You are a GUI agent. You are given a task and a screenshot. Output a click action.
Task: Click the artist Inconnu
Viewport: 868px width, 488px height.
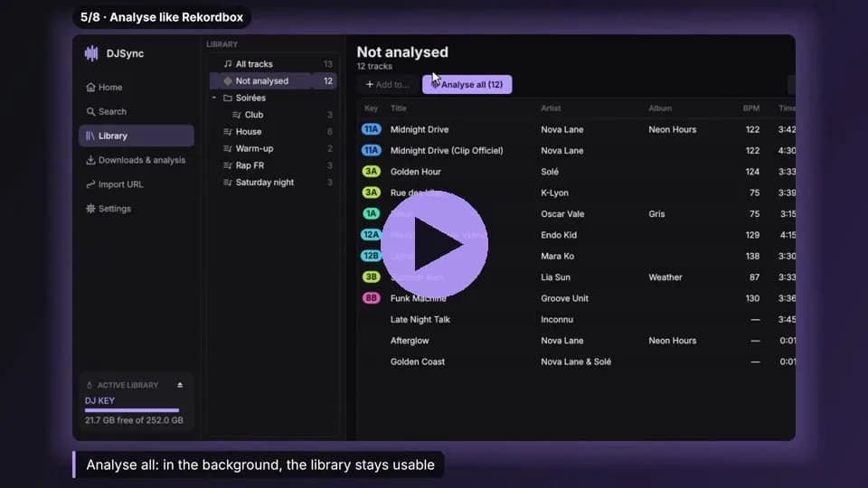[x=557, y=319]
